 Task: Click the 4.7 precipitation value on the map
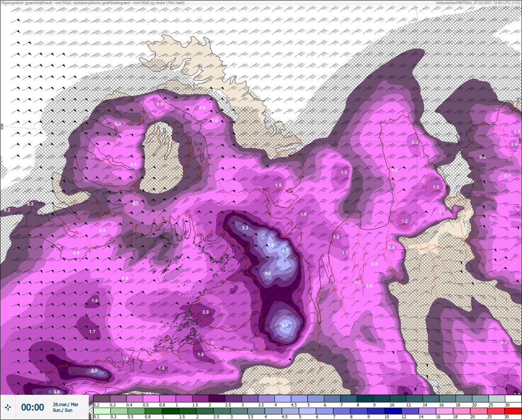click(285, 251)
